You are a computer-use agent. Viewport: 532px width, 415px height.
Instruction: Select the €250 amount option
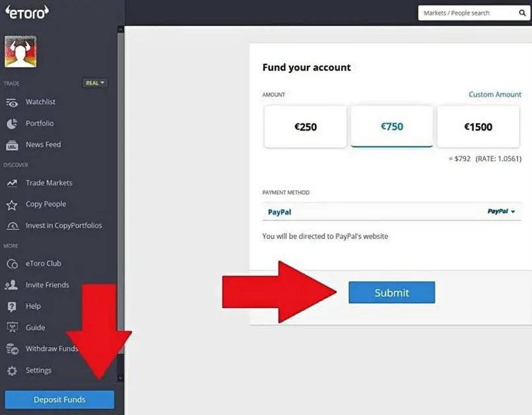pos(306,127)
